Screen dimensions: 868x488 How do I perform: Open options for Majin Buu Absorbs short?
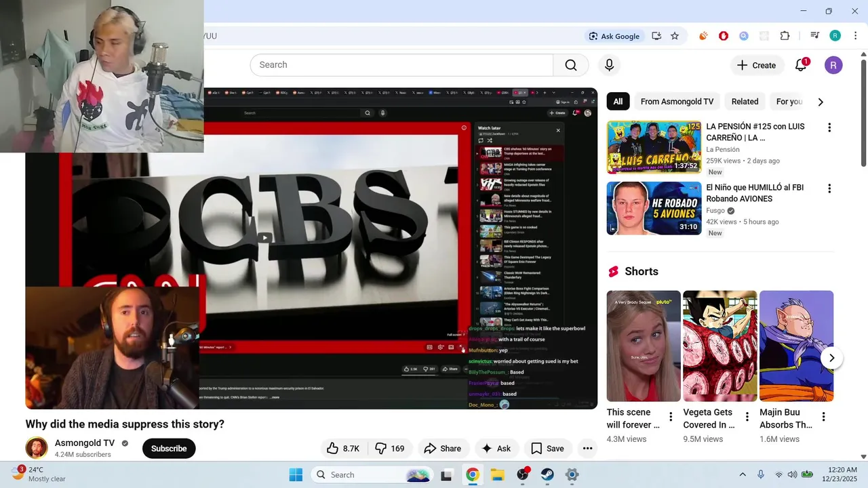pyautogui.click(x=823, y=417)
